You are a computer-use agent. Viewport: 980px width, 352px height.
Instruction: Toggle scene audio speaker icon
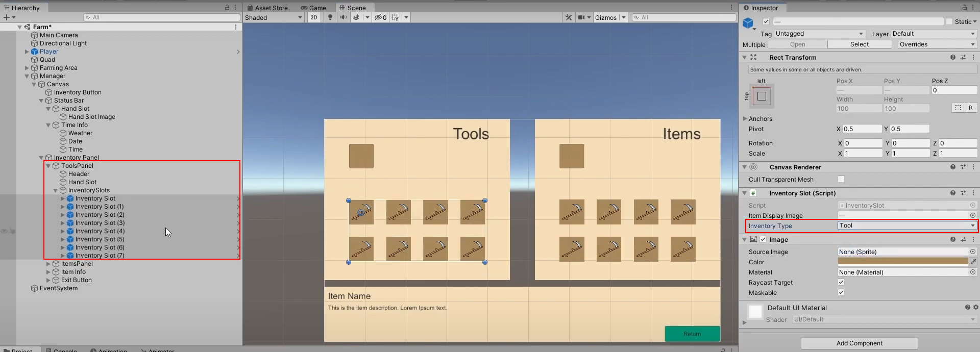click(343, 17)
